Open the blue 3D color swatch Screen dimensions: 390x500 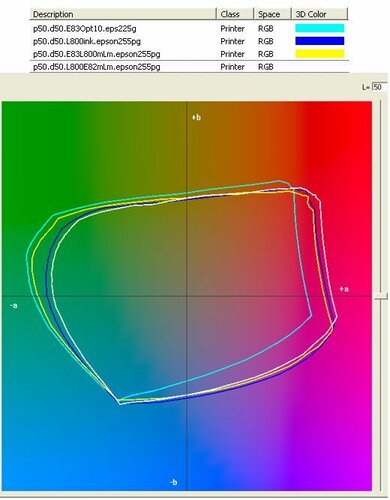320,41
